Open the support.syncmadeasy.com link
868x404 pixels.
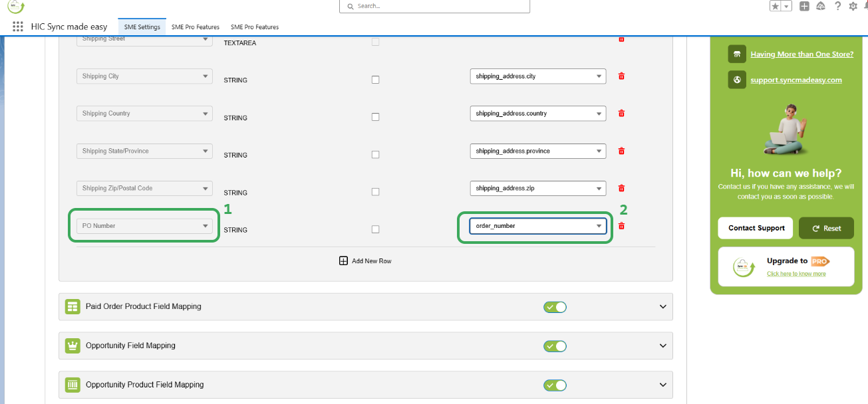click(792, 80)
